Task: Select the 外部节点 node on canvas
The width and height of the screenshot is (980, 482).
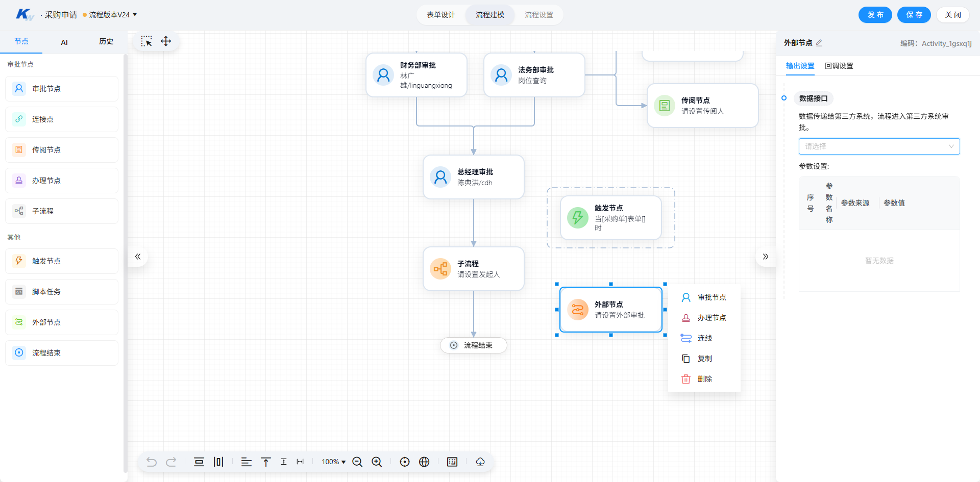Action: click(x=611, y=310)
